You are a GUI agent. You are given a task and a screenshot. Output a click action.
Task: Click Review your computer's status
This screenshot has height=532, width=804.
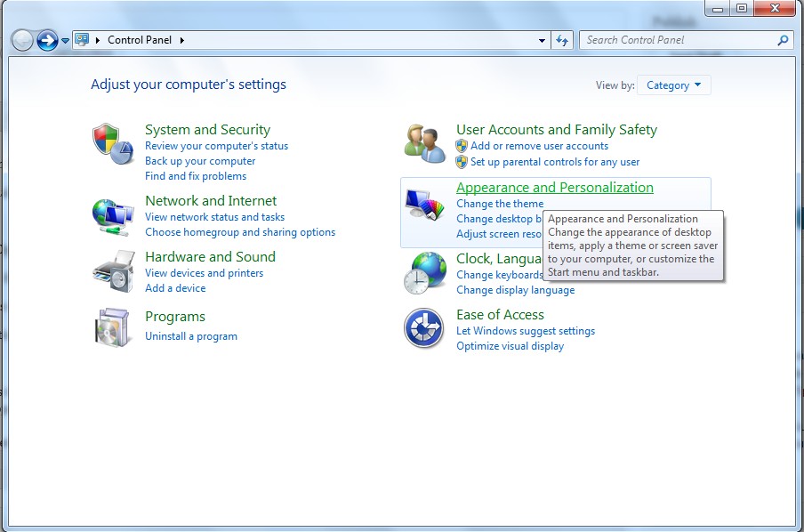click(216, 146)
